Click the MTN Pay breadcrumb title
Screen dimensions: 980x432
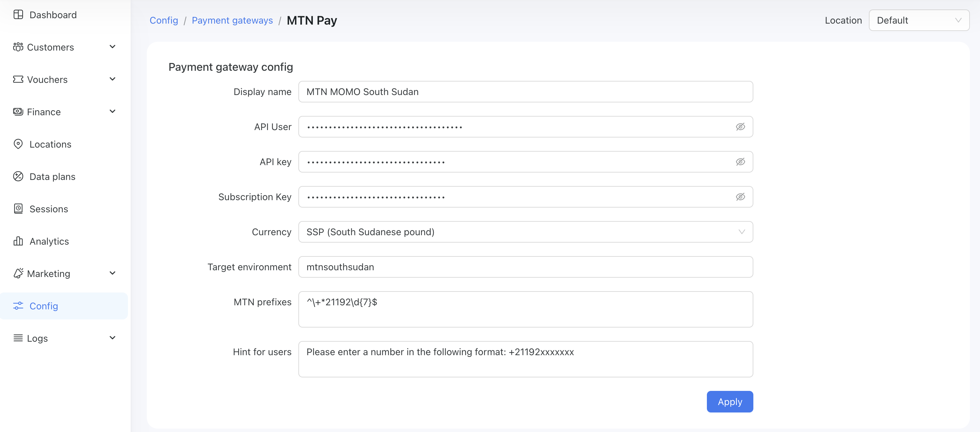tap(312, 20)
